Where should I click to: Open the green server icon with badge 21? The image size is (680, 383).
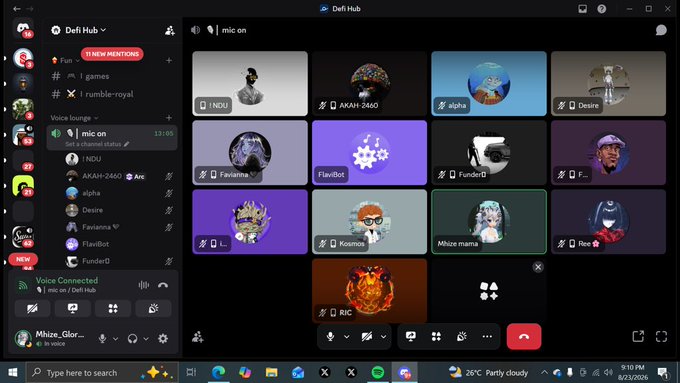pos(23,185)
